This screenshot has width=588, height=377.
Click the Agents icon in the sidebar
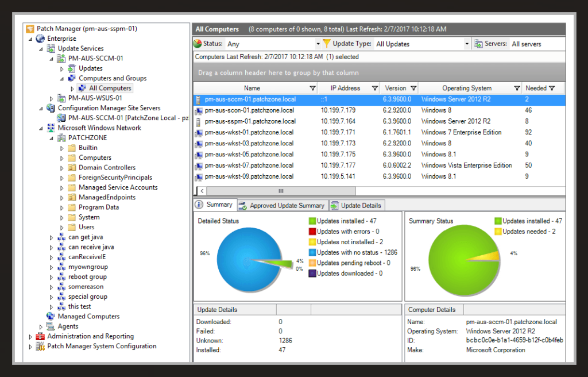(x=52, y=326)
